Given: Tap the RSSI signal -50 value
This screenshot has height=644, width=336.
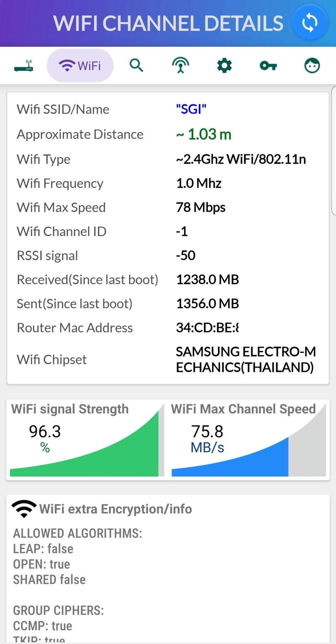Looking at the screenshot, I should (186, 255).
